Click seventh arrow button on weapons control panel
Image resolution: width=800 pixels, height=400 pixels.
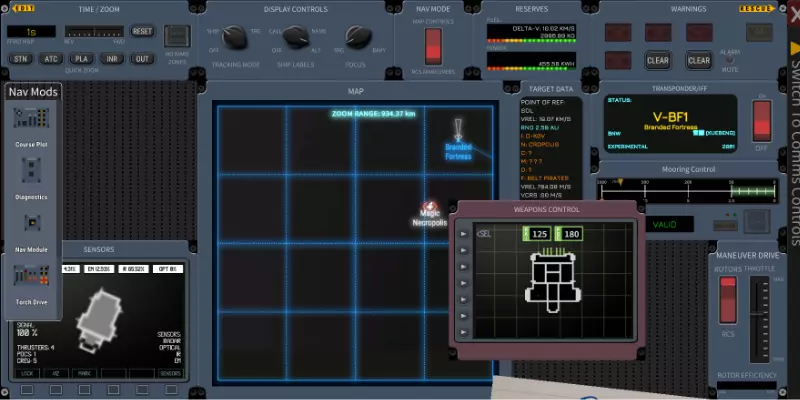pos(463,332)
